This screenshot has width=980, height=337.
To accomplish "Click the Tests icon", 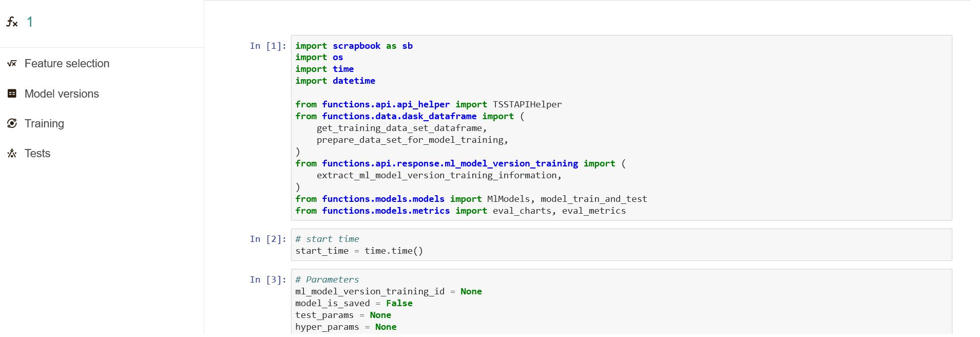I will click(x=12, y=153).
